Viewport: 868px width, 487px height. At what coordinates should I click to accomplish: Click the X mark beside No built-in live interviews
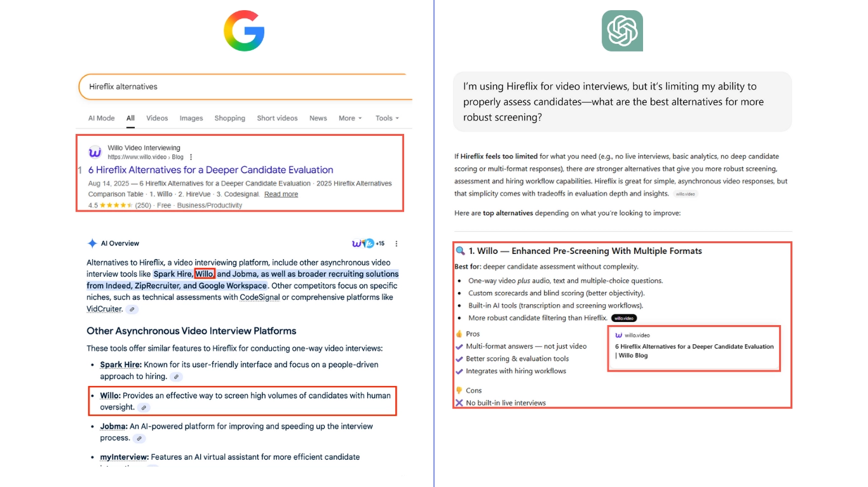coord(459,403)
